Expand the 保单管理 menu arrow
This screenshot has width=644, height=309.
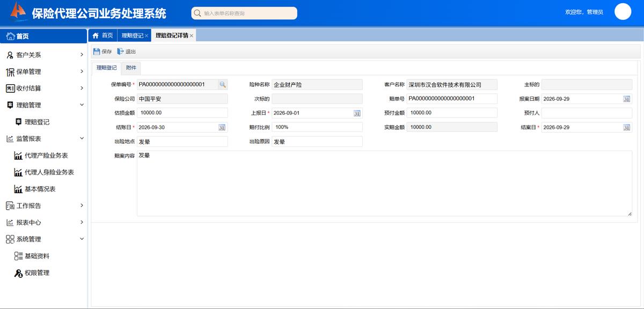82,71
